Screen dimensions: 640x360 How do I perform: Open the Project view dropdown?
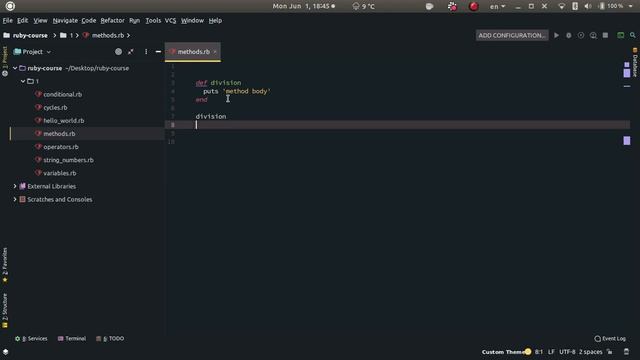(x=33, y=52)
